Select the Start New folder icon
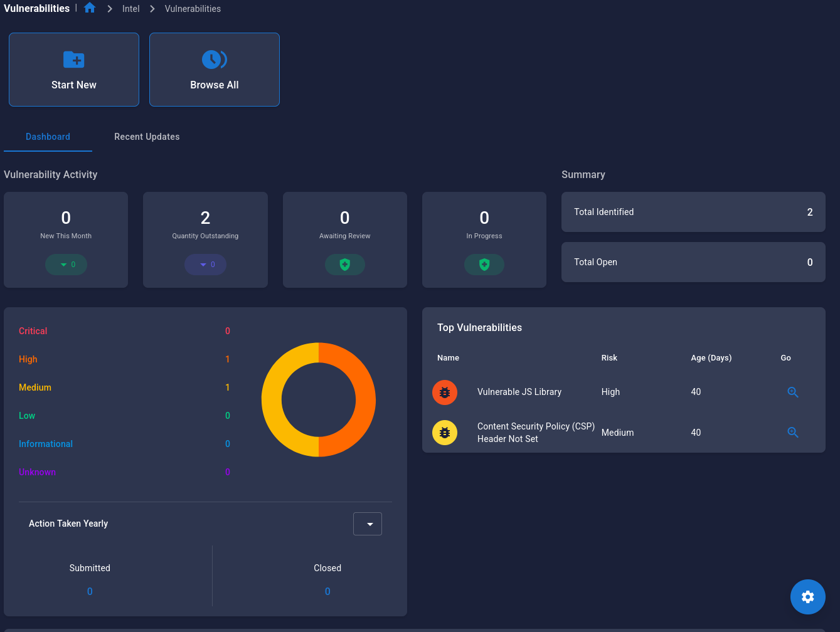Image resolution: width=840 pixels, height=632 pixels. 73,60
